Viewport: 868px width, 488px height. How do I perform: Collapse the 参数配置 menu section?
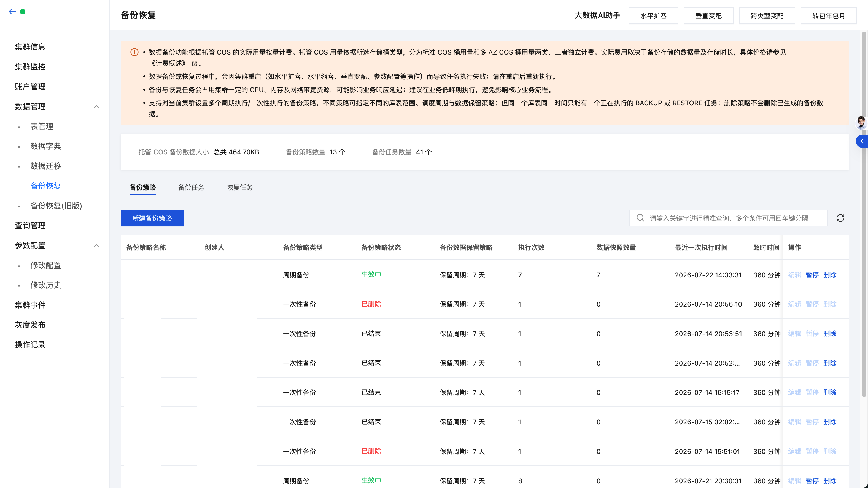tap(96, 246)
